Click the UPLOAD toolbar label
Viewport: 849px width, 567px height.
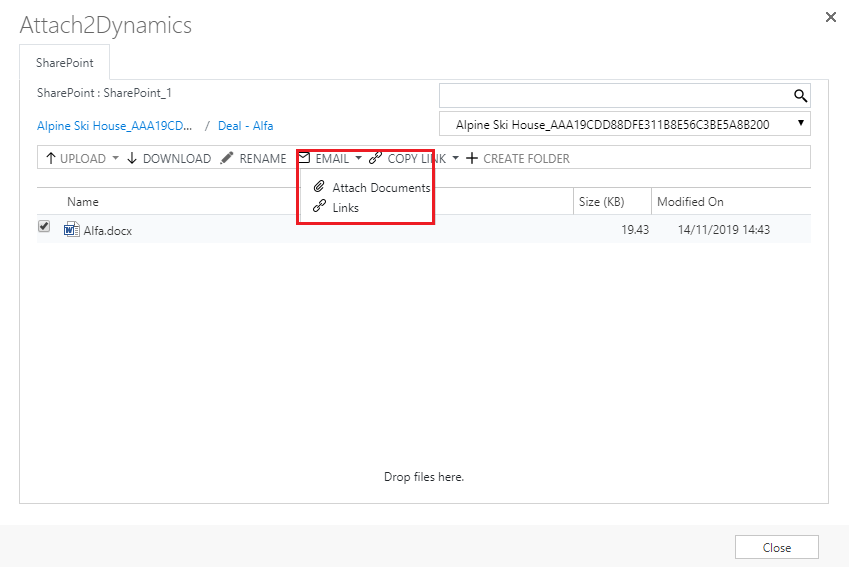tap(83, 159)
